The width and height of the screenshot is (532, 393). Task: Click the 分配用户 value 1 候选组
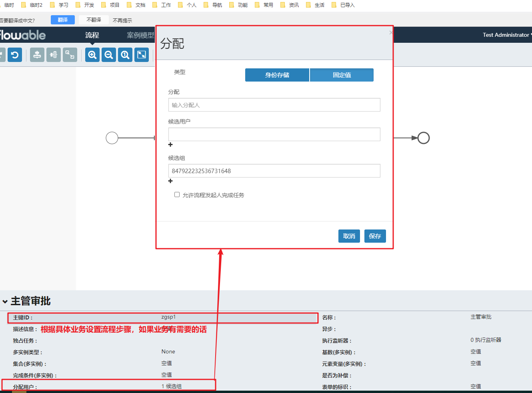pyautogui.click(x=172, y=386)
